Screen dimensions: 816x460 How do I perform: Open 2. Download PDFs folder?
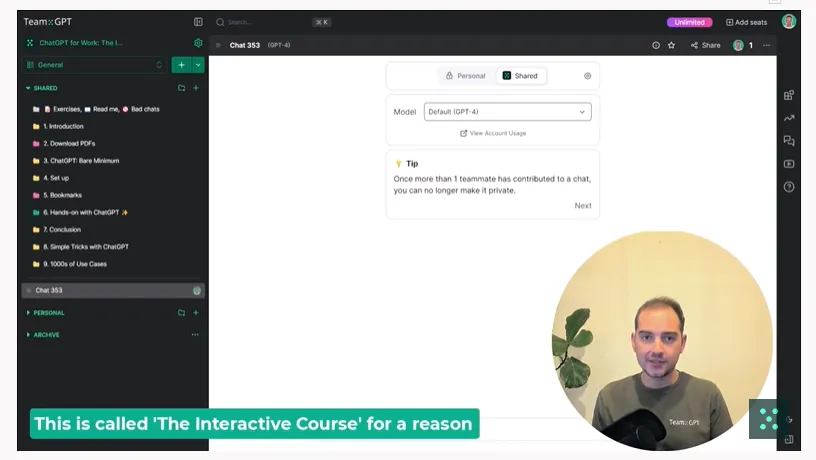coord(64,144)
